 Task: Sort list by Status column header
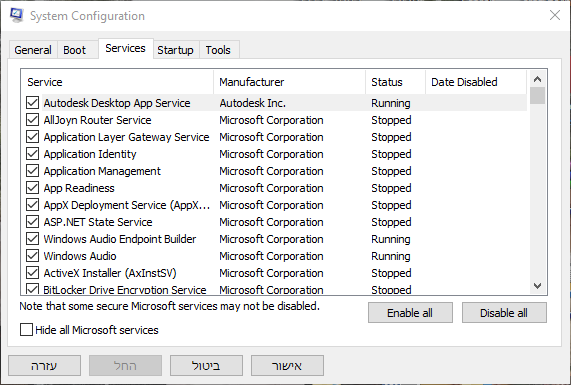coord(395,82)
